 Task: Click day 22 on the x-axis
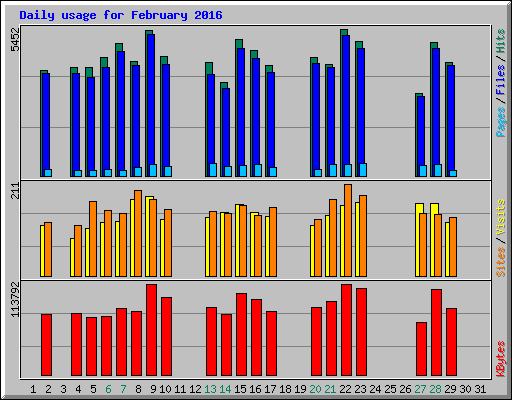tap(345, 389)
